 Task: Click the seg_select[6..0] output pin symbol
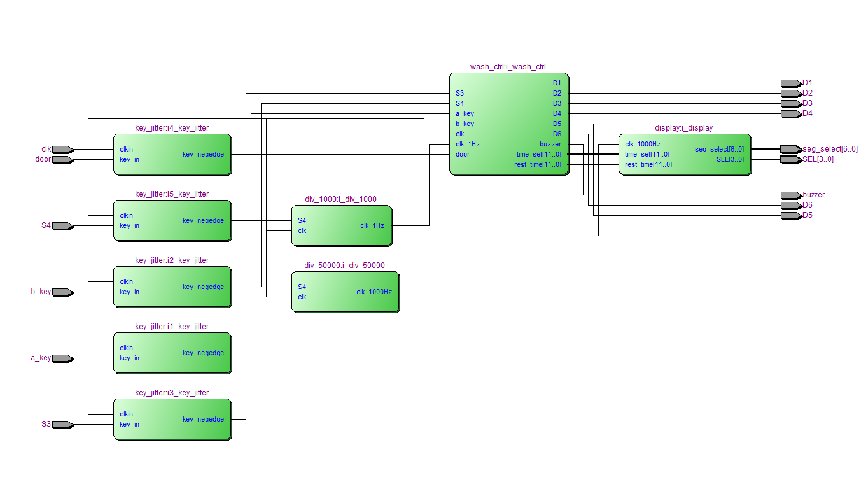[x=791, y=150]
